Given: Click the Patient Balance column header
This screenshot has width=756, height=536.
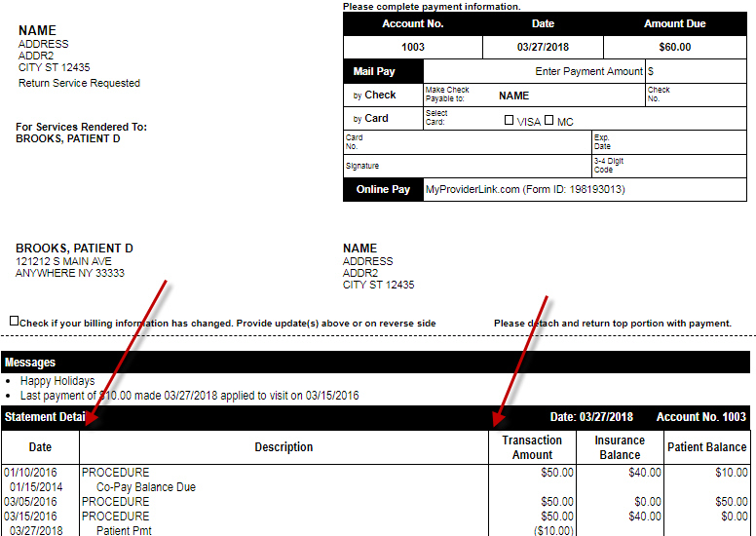Looking at the screenshot, I should 707,447.
